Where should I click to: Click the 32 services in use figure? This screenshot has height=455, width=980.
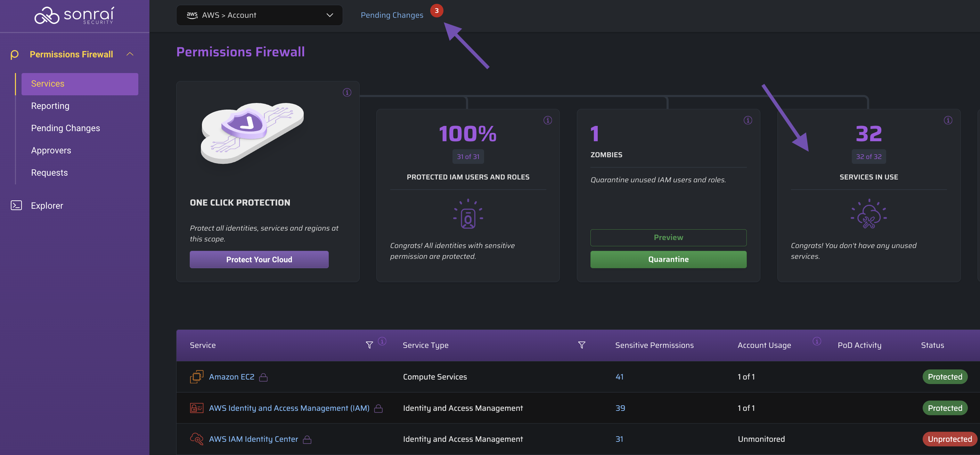[868, 134]
